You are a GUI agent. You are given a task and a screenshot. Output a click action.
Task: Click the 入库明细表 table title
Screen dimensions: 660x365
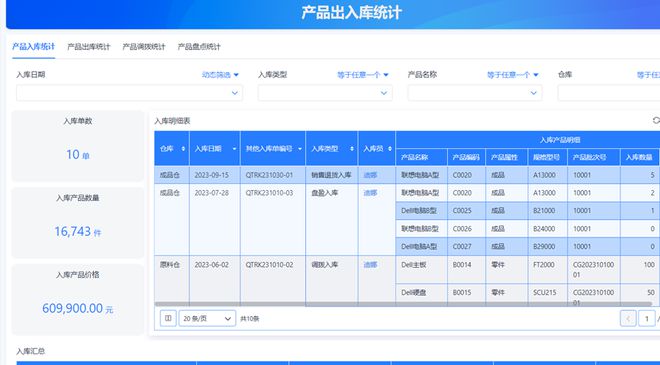pyautogui.click(x=172, y=121)
